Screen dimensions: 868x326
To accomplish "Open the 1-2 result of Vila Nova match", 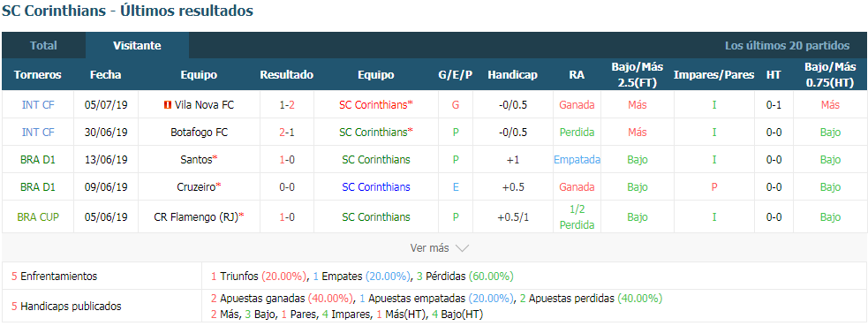I will coord(287,104).
